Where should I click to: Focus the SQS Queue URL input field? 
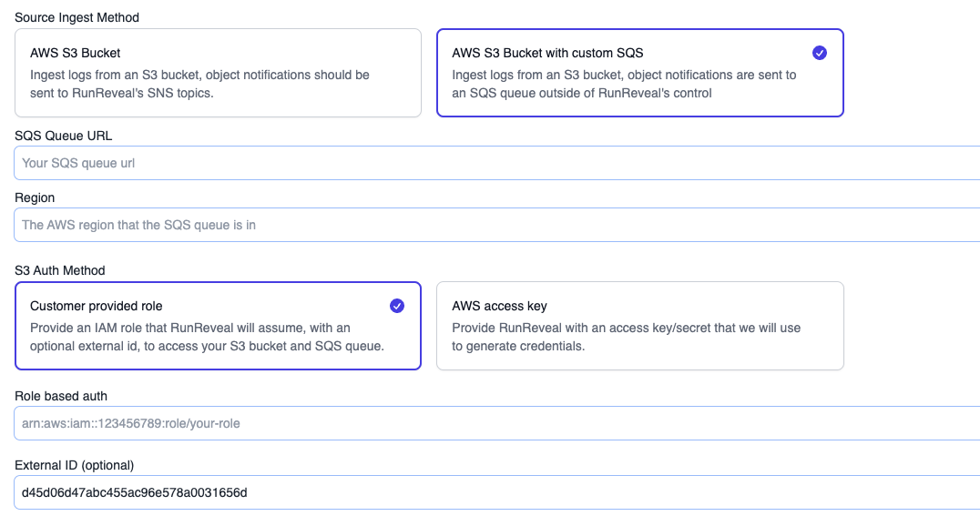(496, 164)
